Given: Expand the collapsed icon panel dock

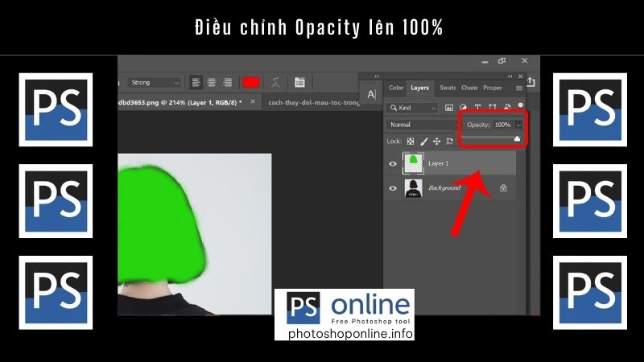Looking at the screenshot, I should tap(376, 76).
